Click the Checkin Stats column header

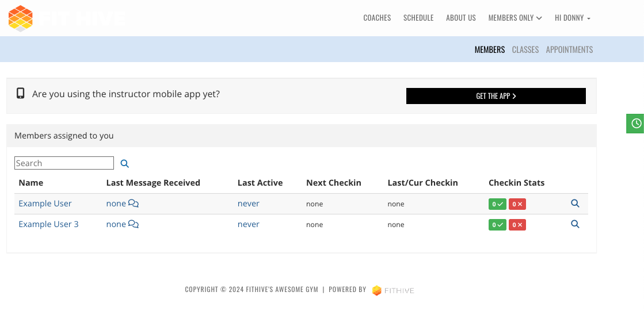pos(517,183)
